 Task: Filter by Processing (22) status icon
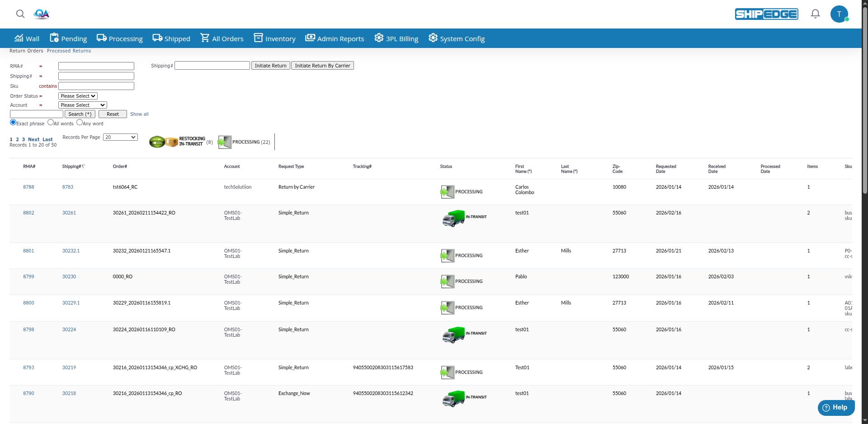coord(225,142)
